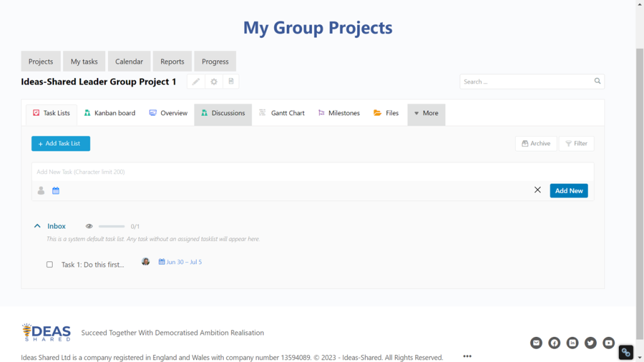Collapse the Inbox task list chevron
Screen dimensions: 644x362
(x=37, y=226)
